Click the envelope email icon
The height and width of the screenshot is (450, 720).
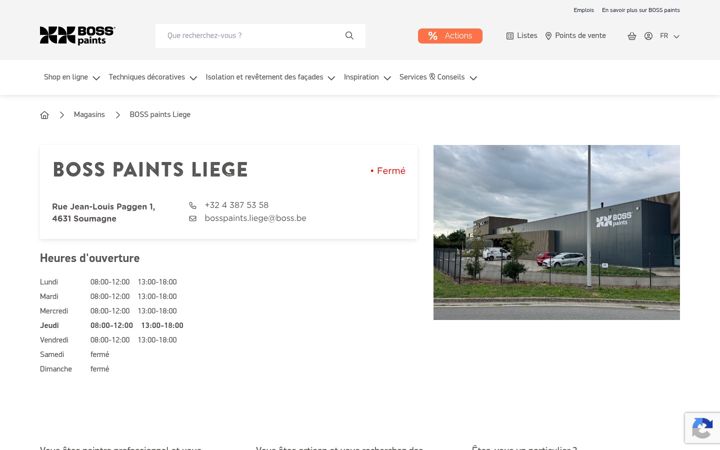(x=193, y=219)
